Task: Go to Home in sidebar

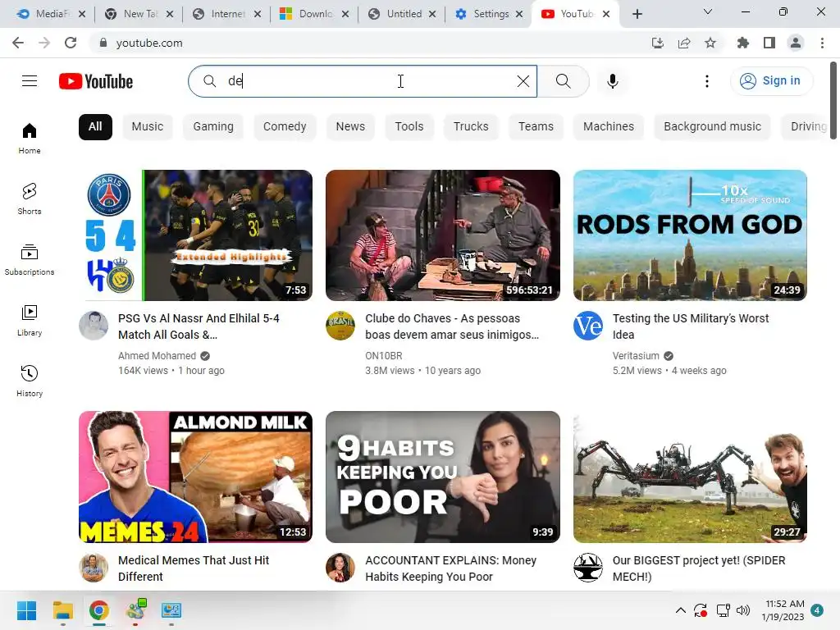Action: (30, 138)
